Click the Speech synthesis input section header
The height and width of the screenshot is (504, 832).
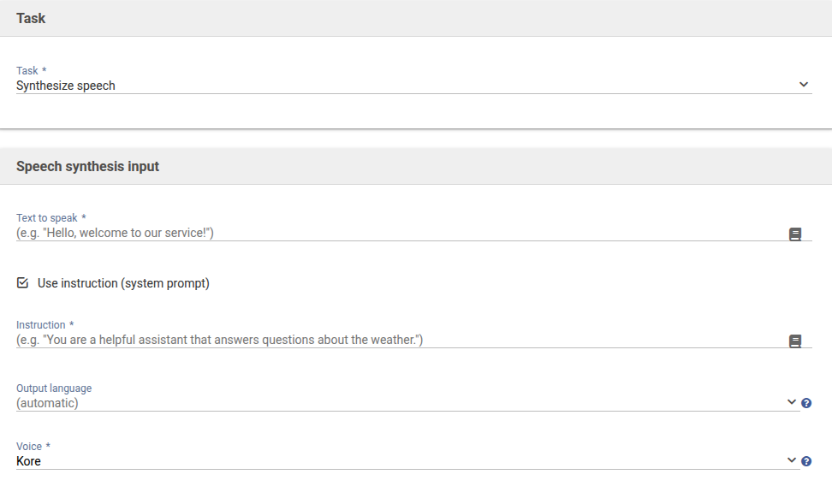[x=87, y=166]
